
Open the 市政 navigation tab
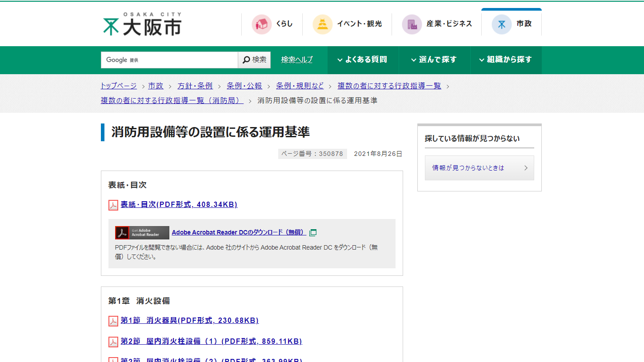tap(512, 23)
